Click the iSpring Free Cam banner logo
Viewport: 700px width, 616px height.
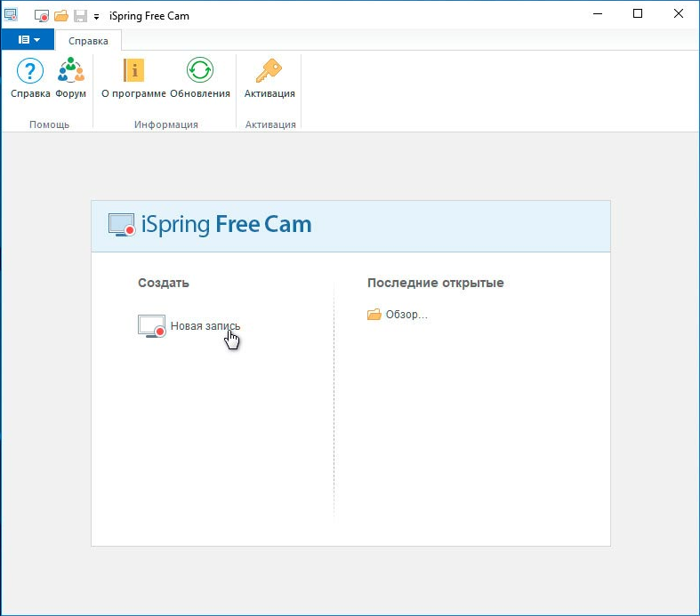click(210, 224)
